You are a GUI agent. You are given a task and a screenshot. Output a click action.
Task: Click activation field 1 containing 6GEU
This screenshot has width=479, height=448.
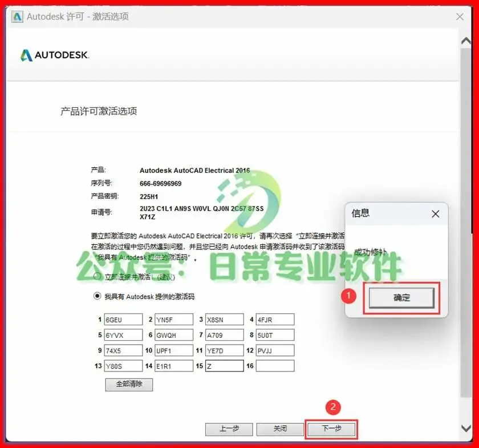pyautogui.click(x=123, y=319)
